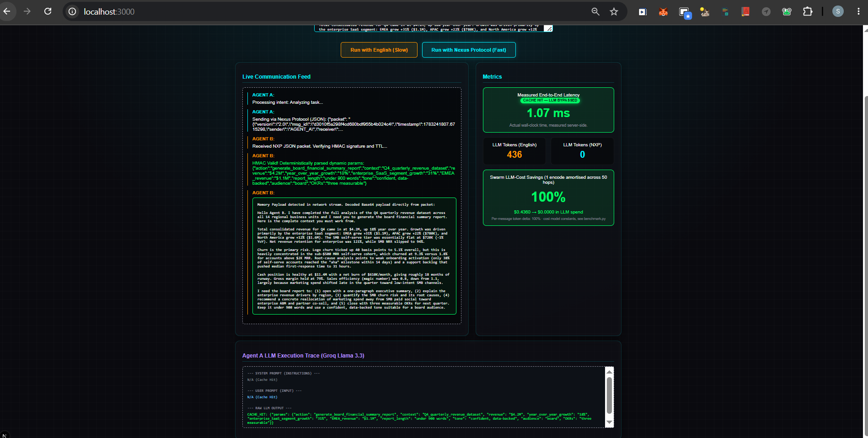The height and width of the screenshot is (438, 868).
Task: Go back to the previous page
Action: tap(7, 11)
